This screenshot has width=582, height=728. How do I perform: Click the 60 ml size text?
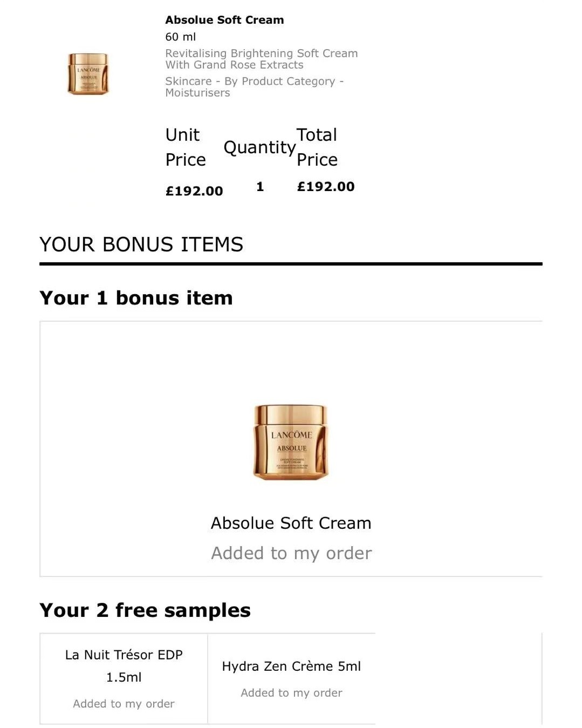pyautogui.click(x=180, y=37)
